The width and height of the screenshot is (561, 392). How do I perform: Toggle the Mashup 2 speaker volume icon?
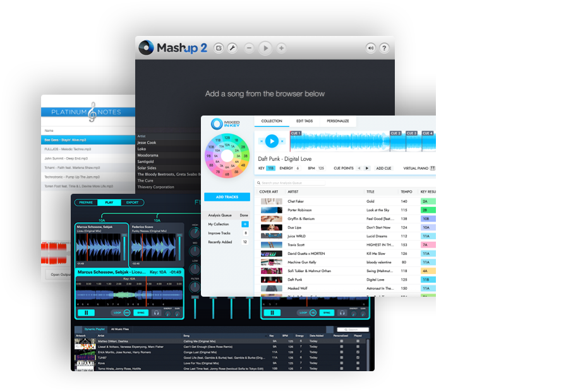[x=371, y=48]
